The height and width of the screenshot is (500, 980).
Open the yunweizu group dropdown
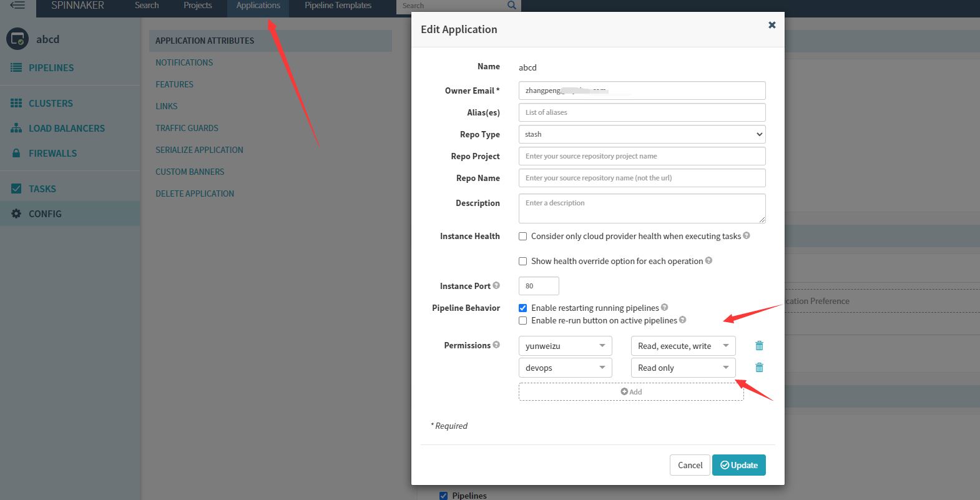566,346
